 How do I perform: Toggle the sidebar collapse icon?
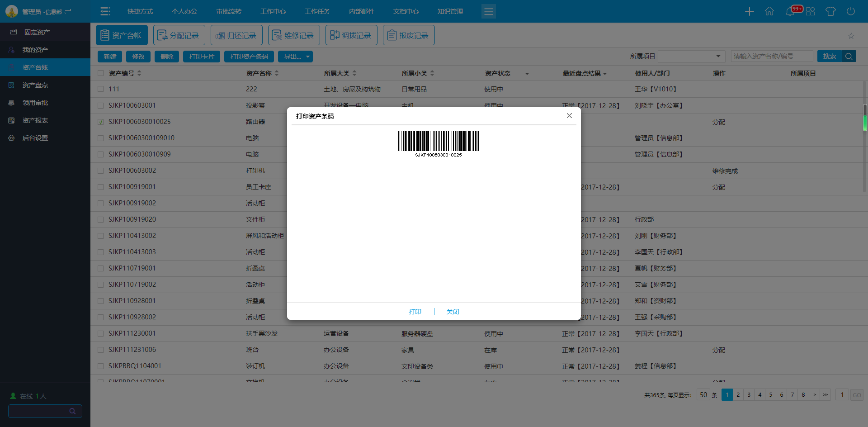105,11
